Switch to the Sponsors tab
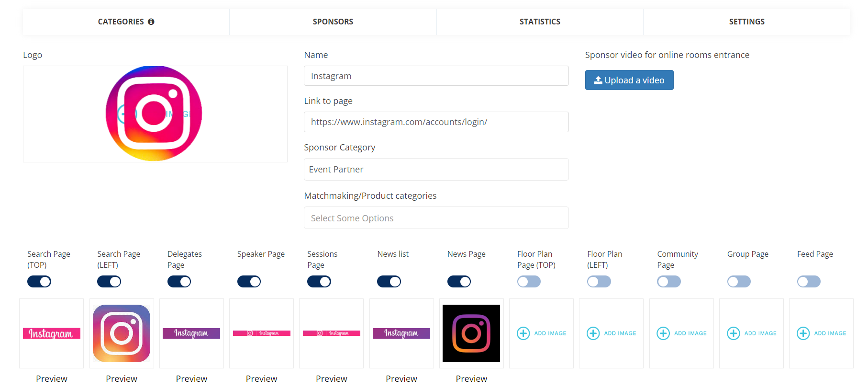Image resolution: width=868 pixels, height=389 pixels. (x=333, y=22)
